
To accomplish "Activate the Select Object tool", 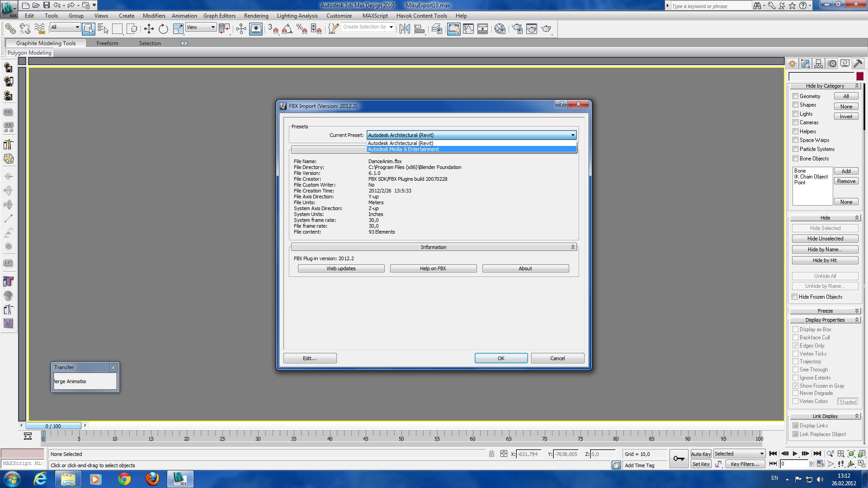I will point(89,29).
